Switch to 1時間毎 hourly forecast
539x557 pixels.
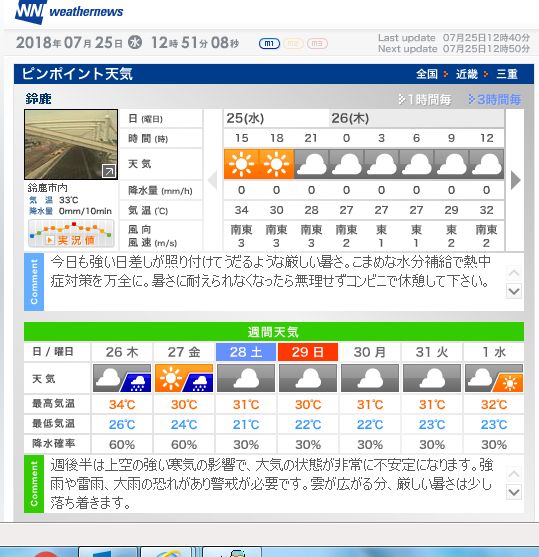click(425, 99)
